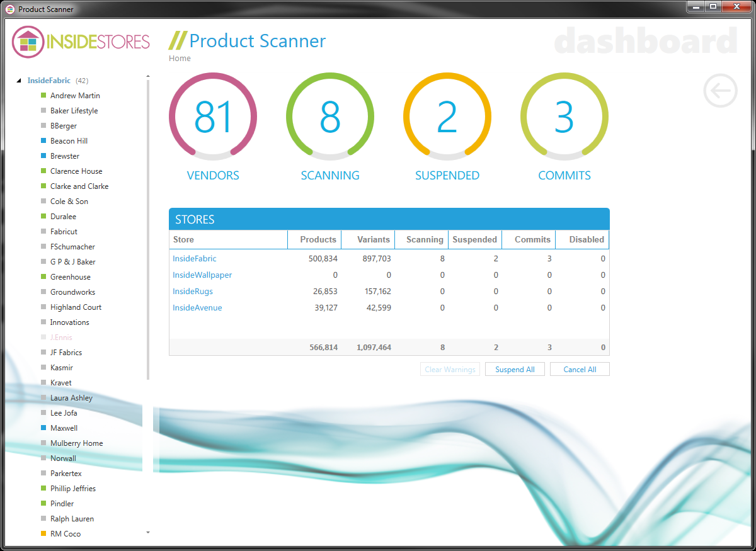Screen dimensions: 756x551
Task: Click the 3 Commits gauge
Action: 564,117
